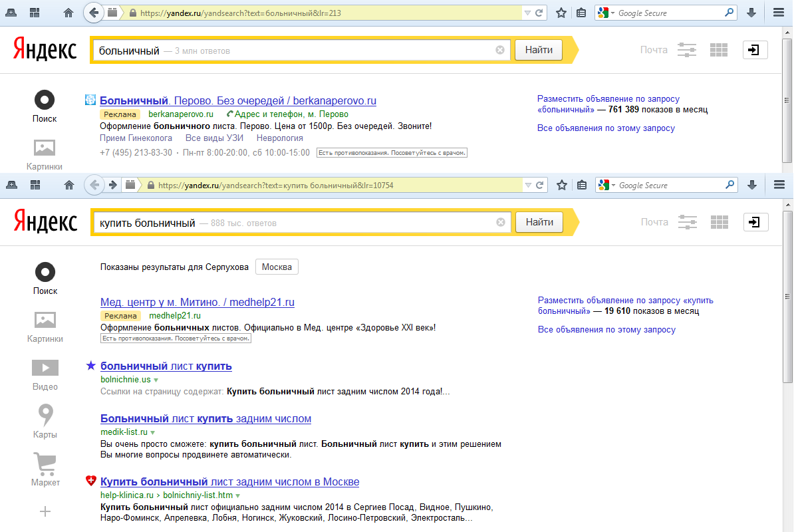Clear the 'больничный — 3 млн ответов' search field

click(x=500, y=50)
